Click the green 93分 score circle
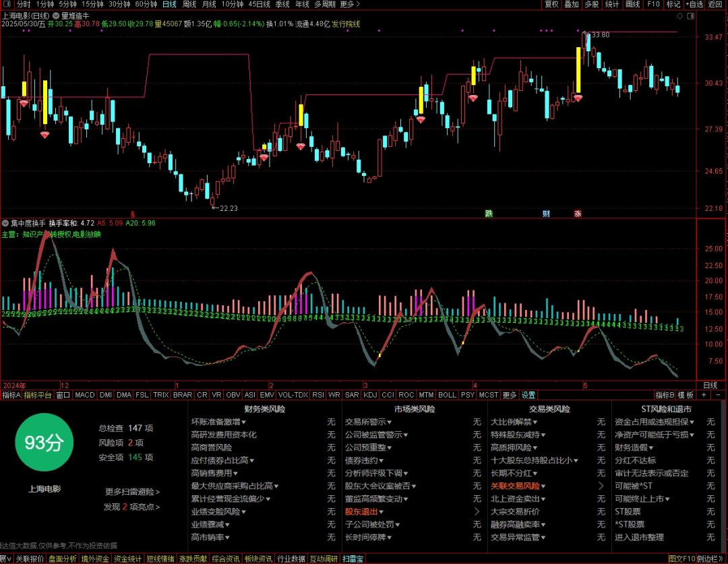The width and height of the screenshot is (728, 564). [44, 443]
